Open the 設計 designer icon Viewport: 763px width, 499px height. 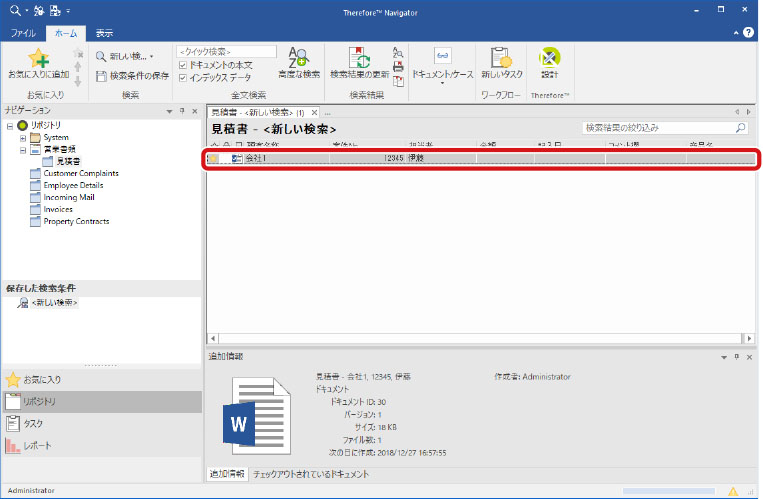point(548,62)
